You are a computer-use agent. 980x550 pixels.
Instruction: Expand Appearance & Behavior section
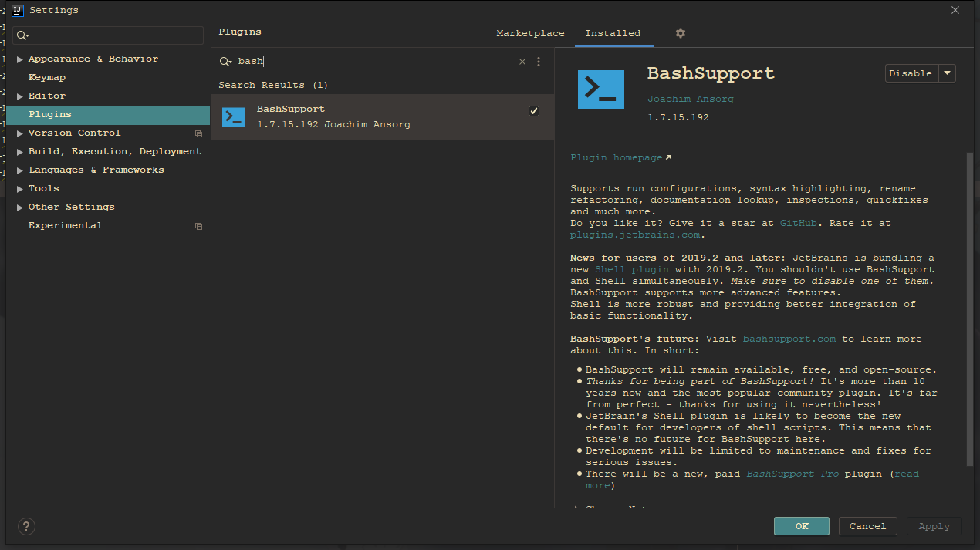tap(20, 59)
